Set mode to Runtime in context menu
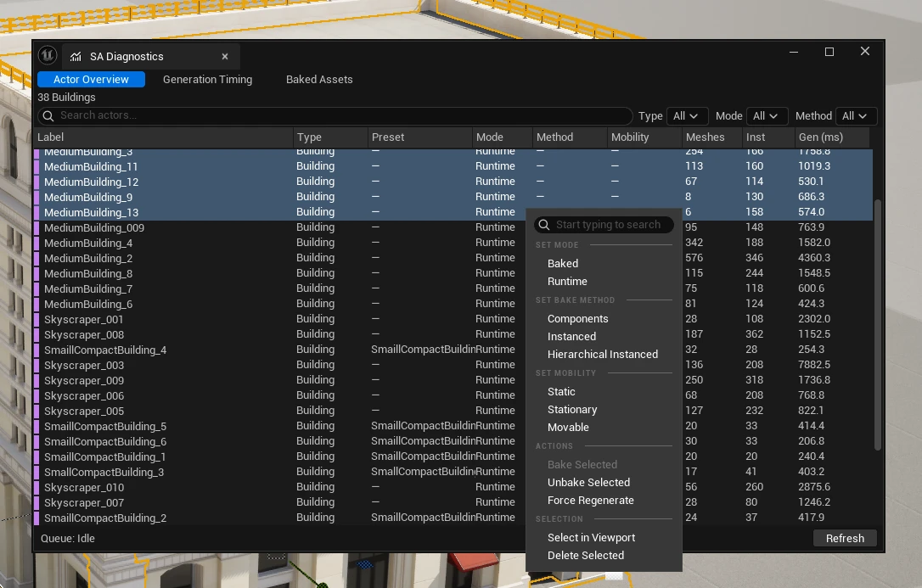The height and width of the screenshot is (588, 922). pyautogui.click(x=604, y=282)
